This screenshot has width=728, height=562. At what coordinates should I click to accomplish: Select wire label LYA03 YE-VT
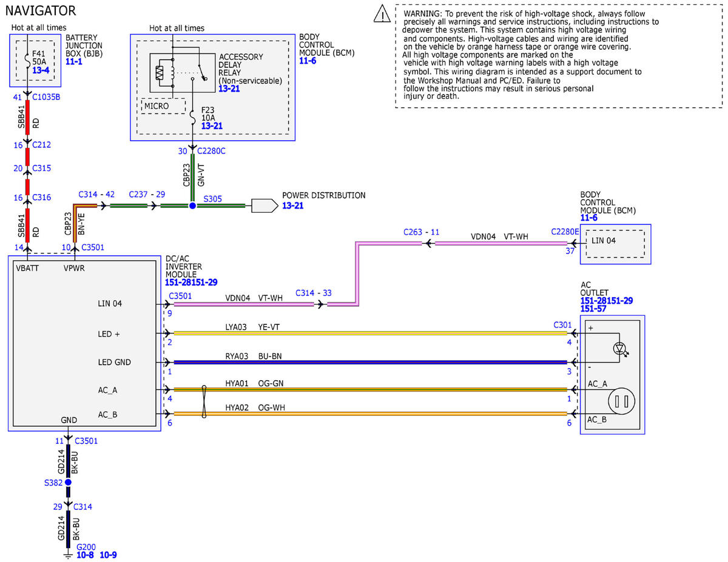pos(253,327)
